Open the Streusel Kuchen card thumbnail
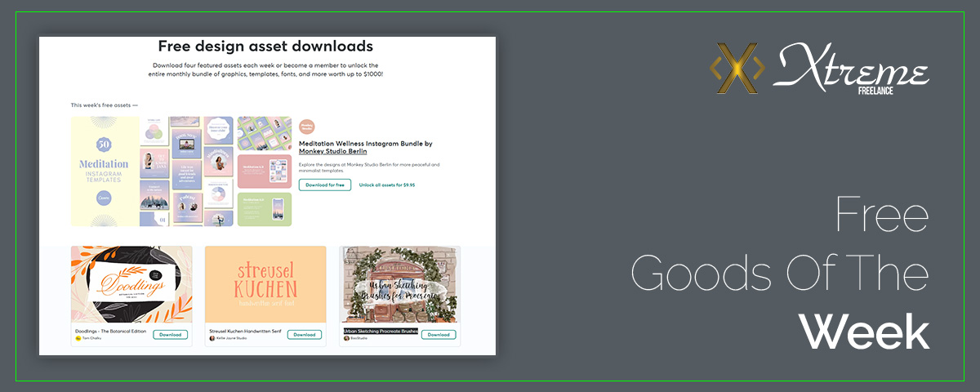 (x=265, y=284)
